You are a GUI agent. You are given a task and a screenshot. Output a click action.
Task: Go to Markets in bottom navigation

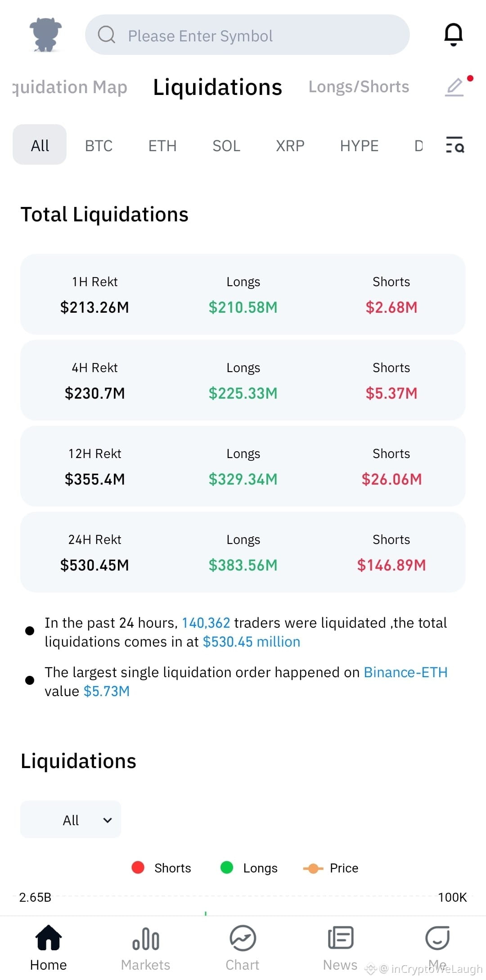point(145,948)
